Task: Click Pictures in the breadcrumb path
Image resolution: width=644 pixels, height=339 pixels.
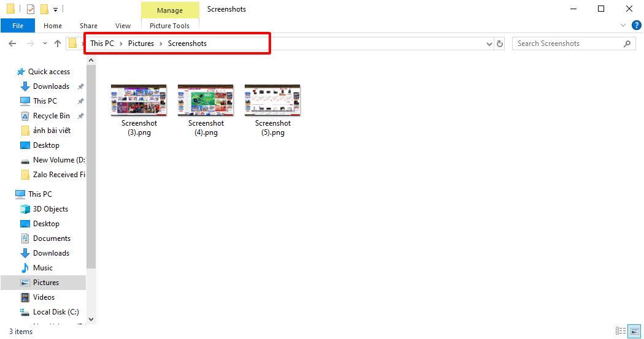Action: tap(141, 44)
